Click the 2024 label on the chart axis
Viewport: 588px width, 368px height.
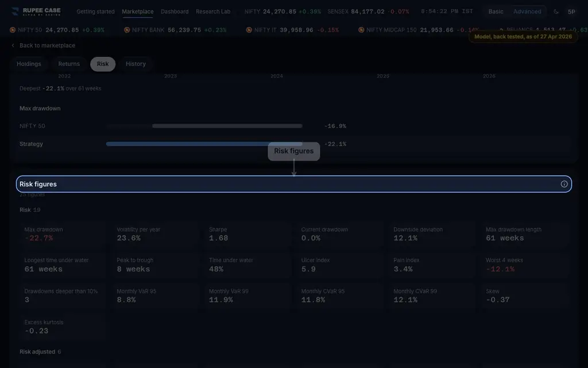[277, 76]
